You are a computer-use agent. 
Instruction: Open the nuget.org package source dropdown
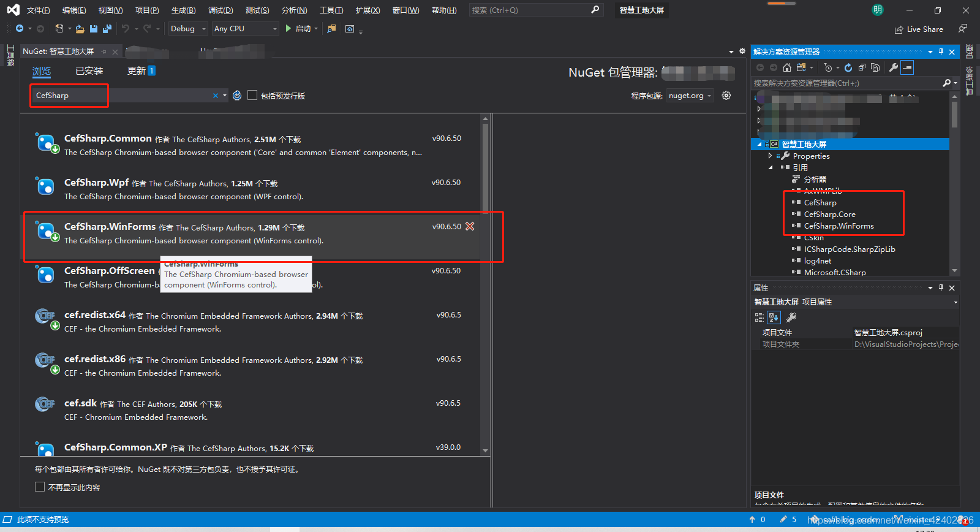[x=690, y=96]
